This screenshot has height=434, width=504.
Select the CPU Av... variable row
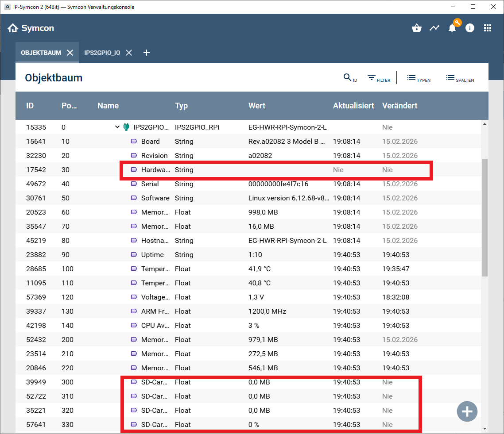click(154, 326)
